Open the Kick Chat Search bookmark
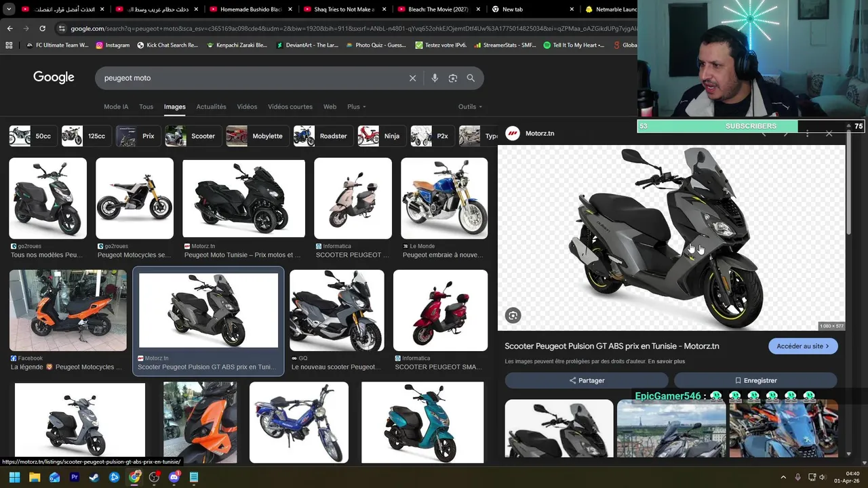Screen dimensions: 868x488 tap(167, 45)
